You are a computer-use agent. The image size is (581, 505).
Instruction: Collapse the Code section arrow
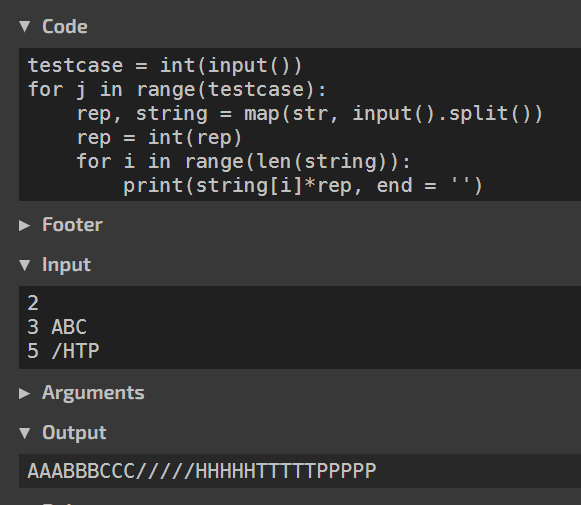25,27
